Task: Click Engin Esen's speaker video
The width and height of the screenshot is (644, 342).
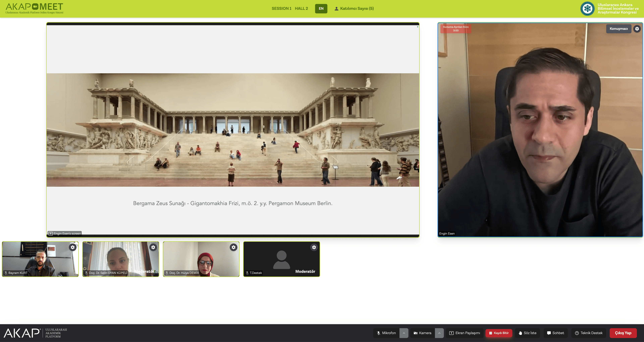Action: pos(540,130)
